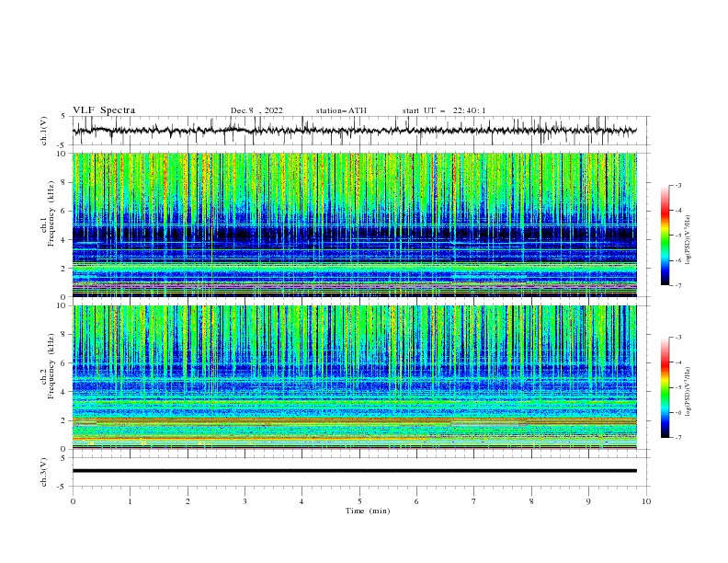This screenshot has height=563, width=728.
Task: Click the "ch.1(V)" waveform axis label
Action: point(44,131)
